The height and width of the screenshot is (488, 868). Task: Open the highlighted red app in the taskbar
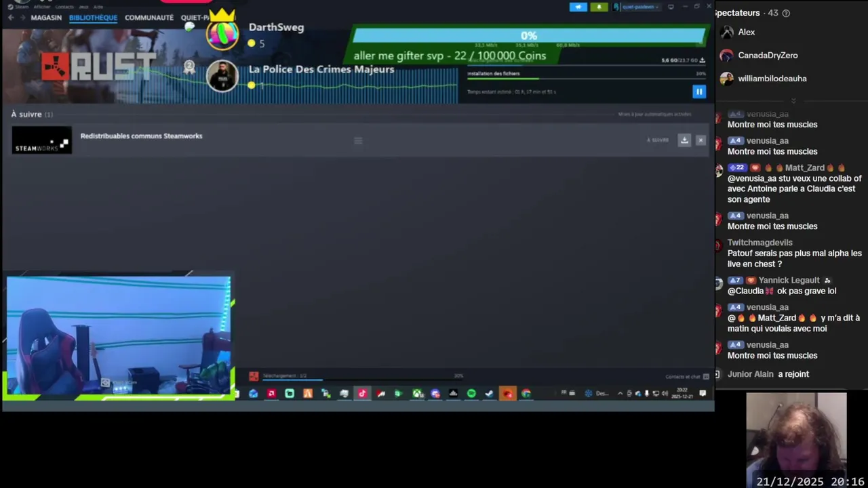pos(507,394)
